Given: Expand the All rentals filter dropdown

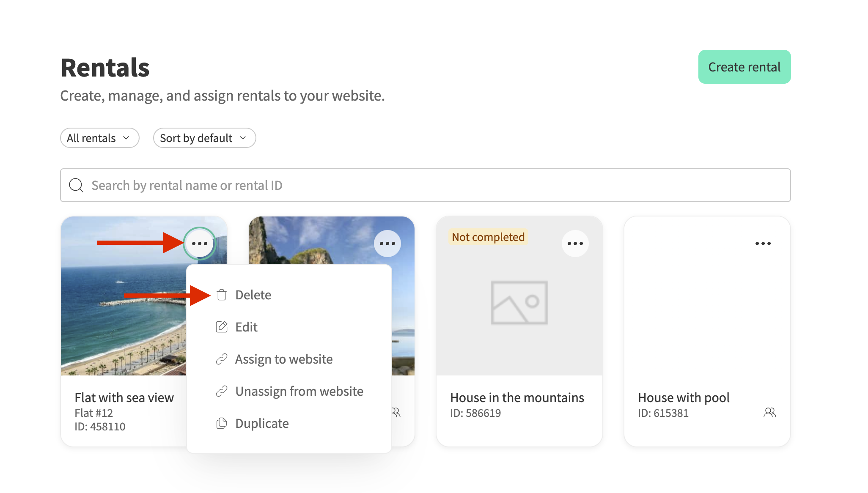Looking at the screenshot, I should pos(99,138).
